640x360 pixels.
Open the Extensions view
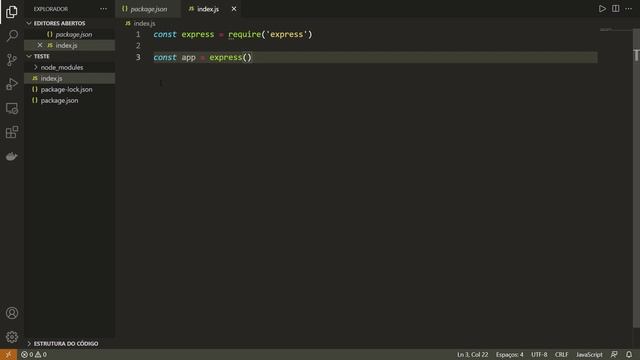[x=11, y=132]
